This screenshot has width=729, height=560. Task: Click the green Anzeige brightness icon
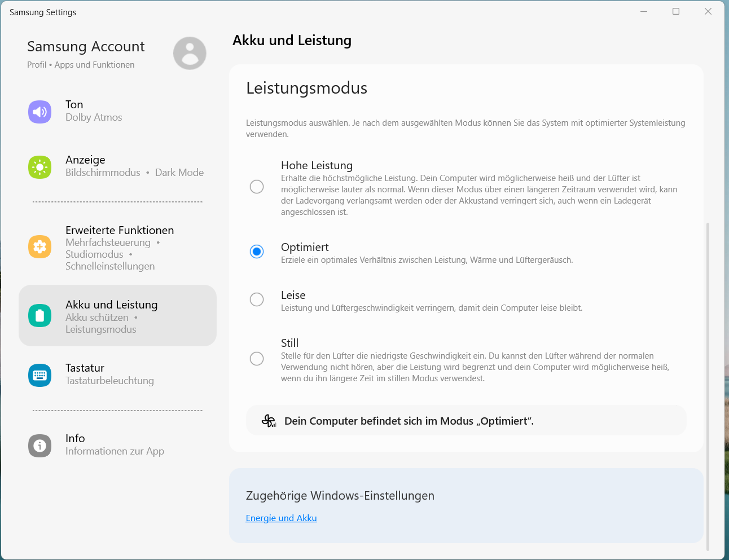click(40, 167)
